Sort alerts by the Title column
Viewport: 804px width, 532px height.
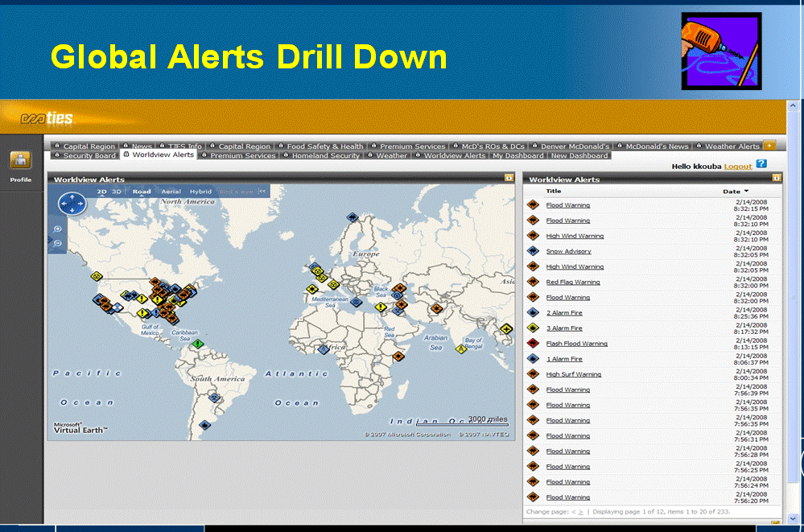pos(553,191)
